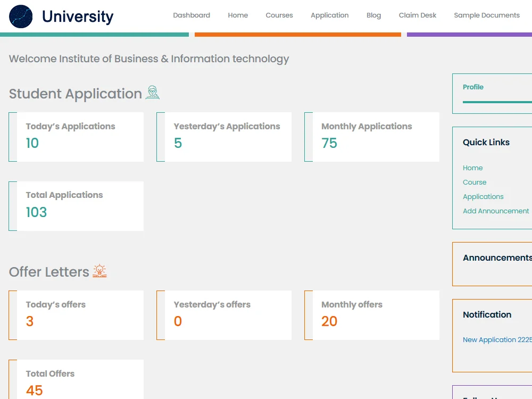Click the University logo icon
Viewport: 532px width, 399px height.
pyautogui.click(x=20, y=16)
